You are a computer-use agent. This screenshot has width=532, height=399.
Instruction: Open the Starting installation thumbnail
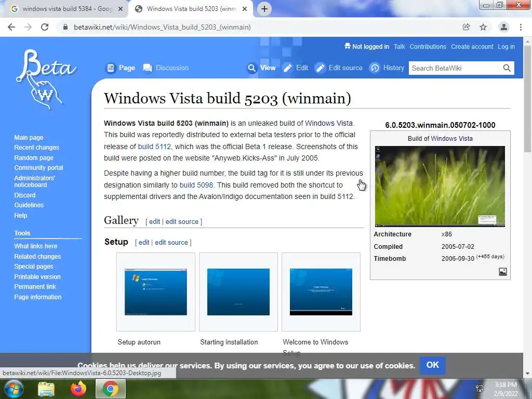(238, 292)
